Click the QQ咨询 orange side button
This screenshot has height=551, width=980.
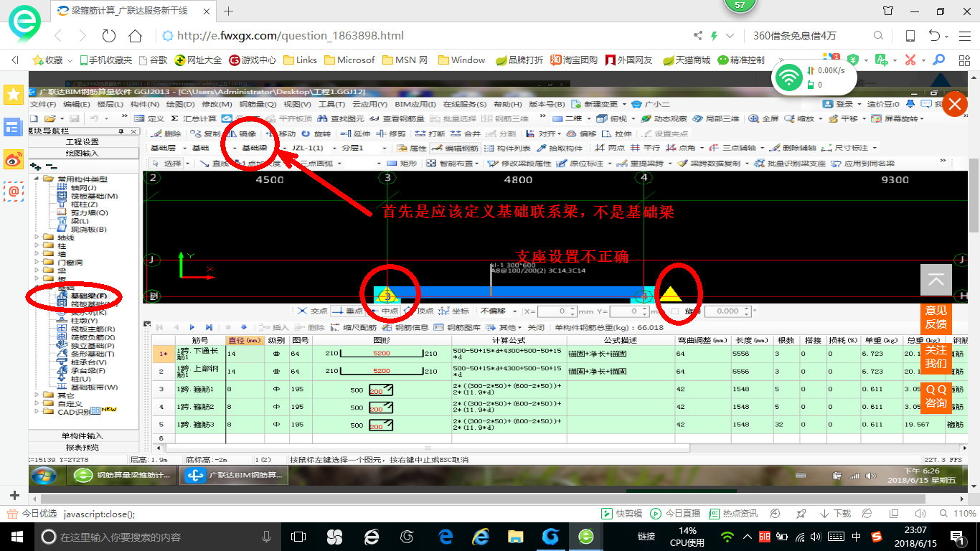pos(936,396)
